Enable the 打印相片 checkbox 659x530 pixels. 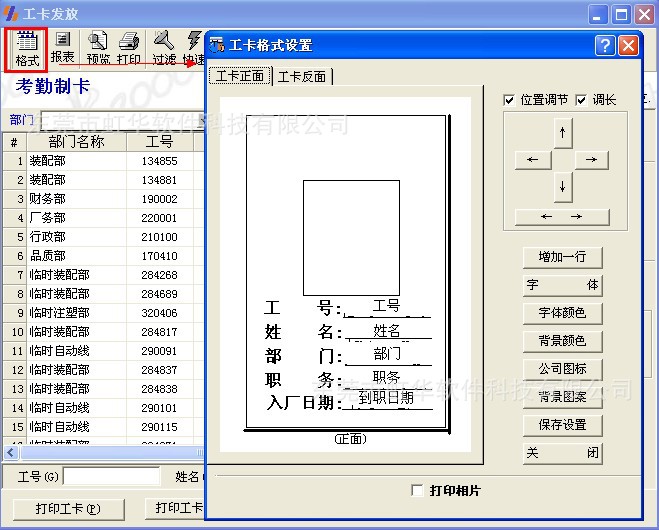tap(418, 491)
